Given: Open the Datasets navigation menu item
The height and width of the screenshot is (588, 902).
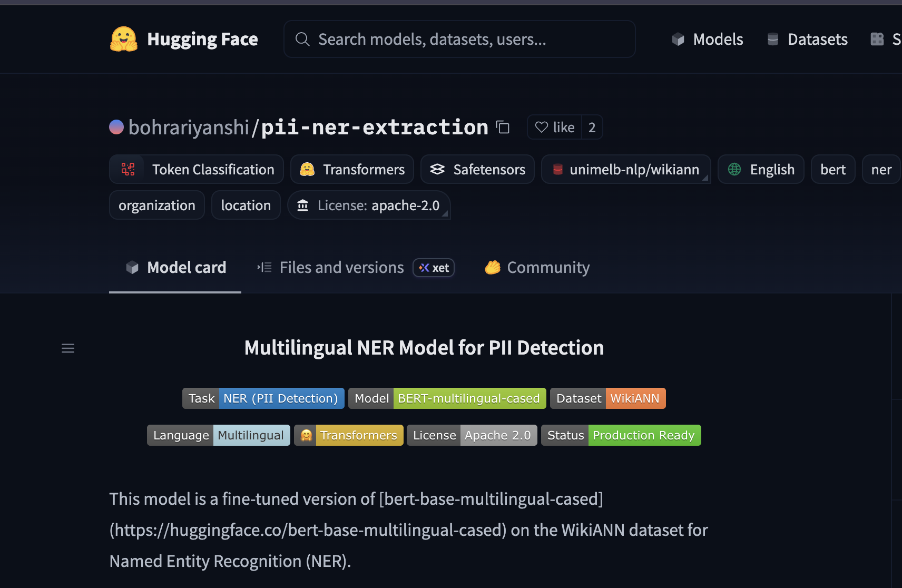Looking at the screenshot, I should pos(807,40).
